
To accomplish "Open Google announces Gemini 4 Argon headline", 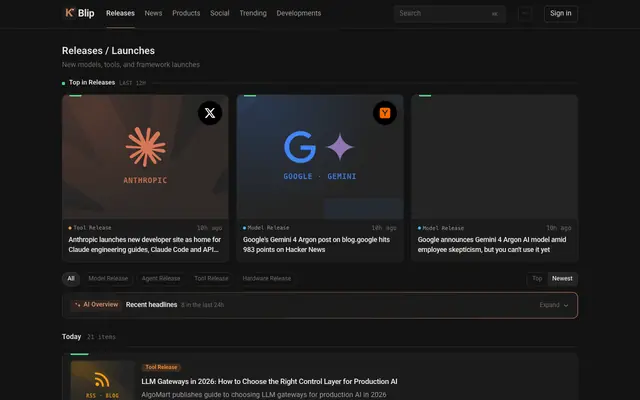I will (x=492, y=244).
